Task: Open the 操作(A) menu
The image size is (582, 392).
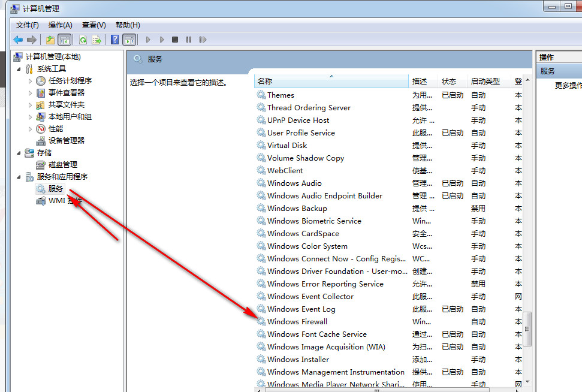Action: (60, 25)
